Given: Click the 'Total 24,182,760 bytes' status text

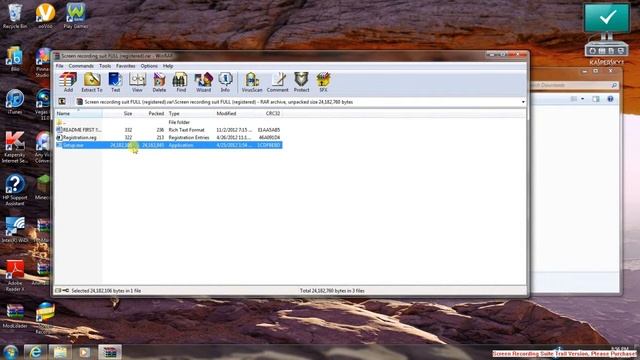Looking at the screenshot, I should 332,291.
